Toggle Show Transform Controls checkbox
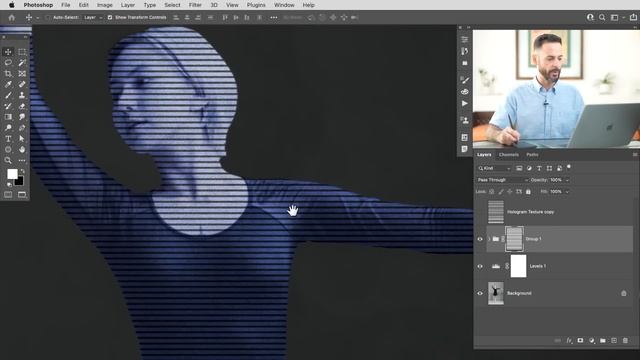The width and height of the screenshot is (640, 360). (x=110, y=18)
